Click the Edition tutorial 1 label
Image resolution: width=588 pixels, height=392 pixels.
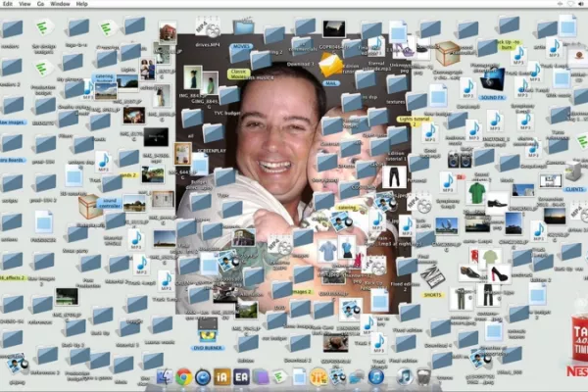[x=396, y=156]
